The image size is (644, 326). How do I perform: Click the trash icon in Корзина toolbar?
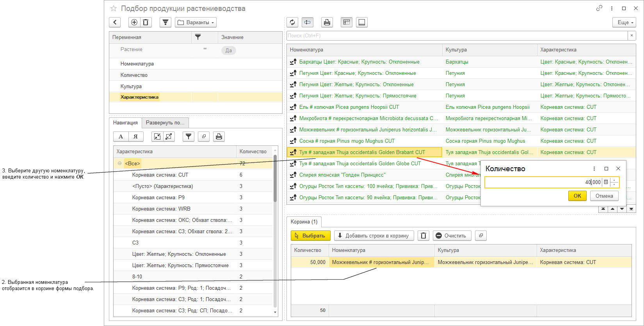pos(423,236)
